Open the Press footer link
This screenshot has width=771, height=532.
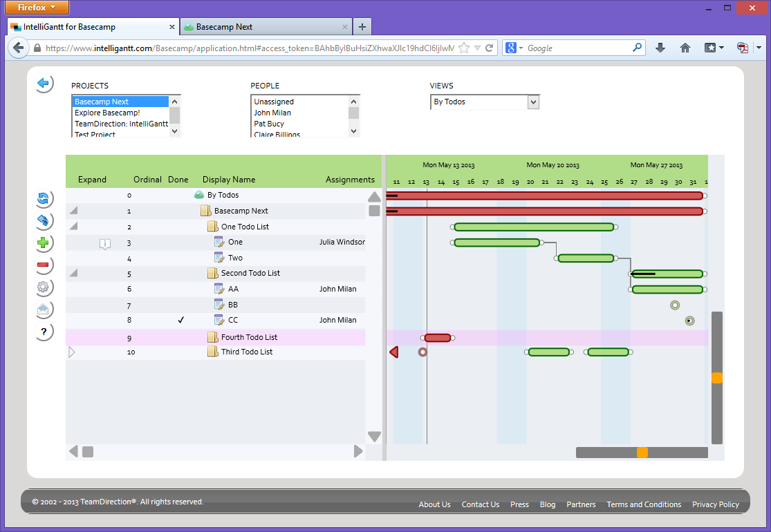click(x=519, y=504)
